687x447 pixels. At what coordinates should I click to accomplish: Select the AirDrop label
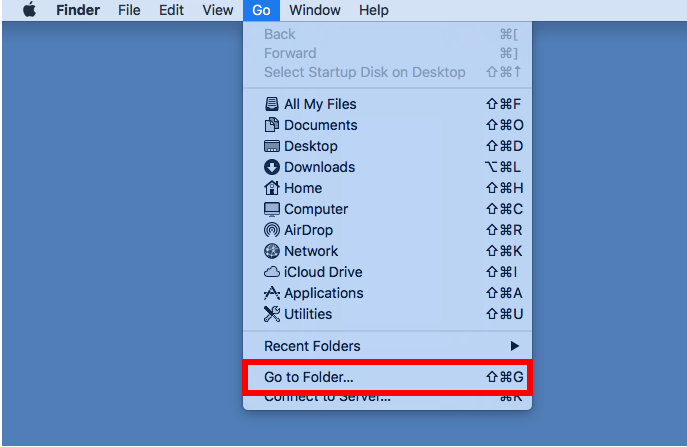point(308,230)
